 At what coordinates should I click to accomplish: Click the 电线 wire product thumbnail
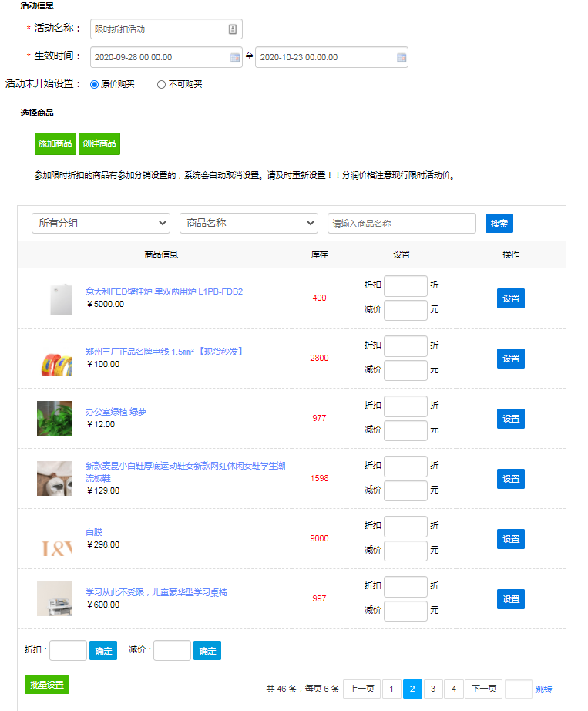[x=55, y=359]
